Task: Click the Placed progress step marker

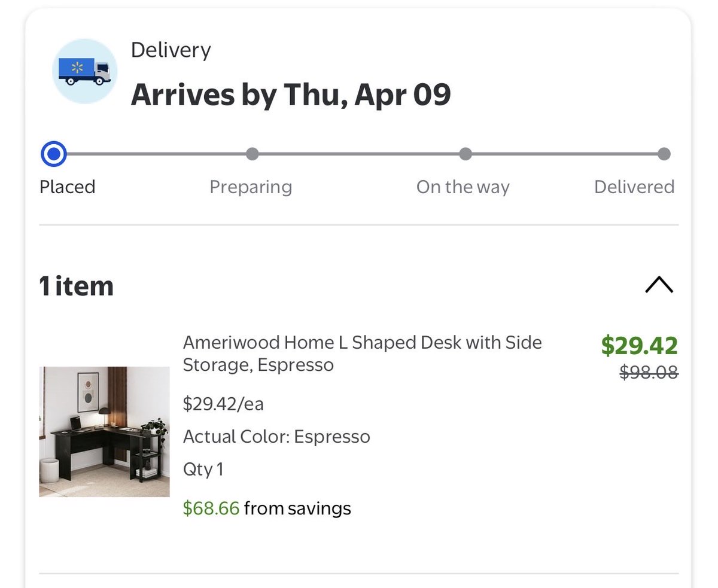Action: pyautogui.click(x=54, y=154)
